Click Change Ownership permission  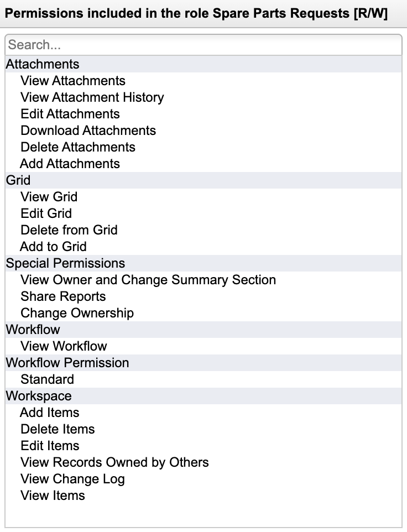tap(77, 313)
